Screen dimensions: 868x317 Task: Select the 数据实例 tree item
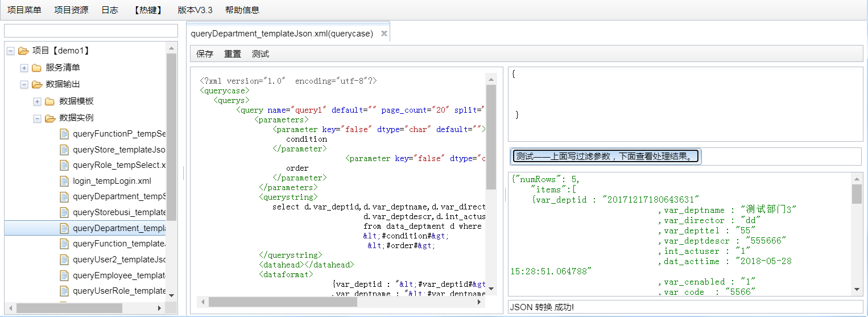[x=76, y=118]
